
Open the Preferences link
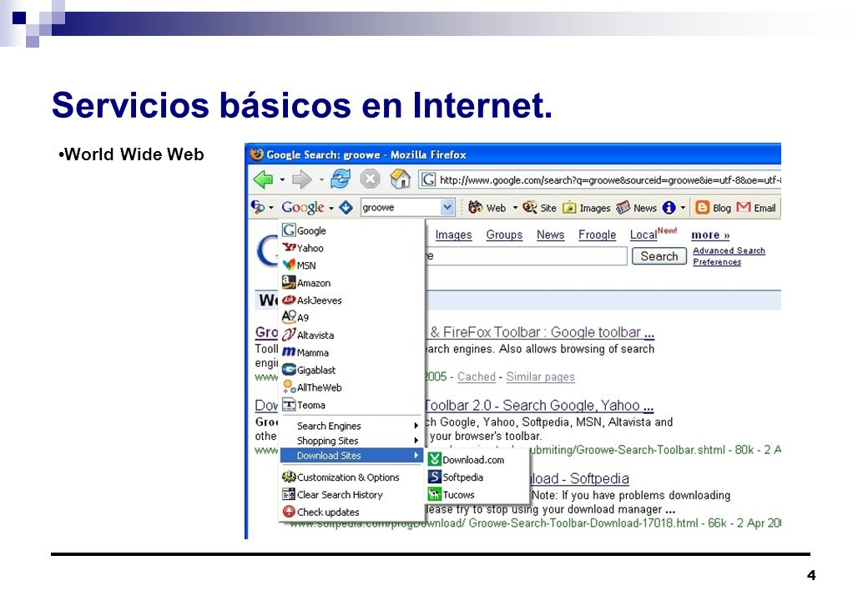tap(717, 262)
